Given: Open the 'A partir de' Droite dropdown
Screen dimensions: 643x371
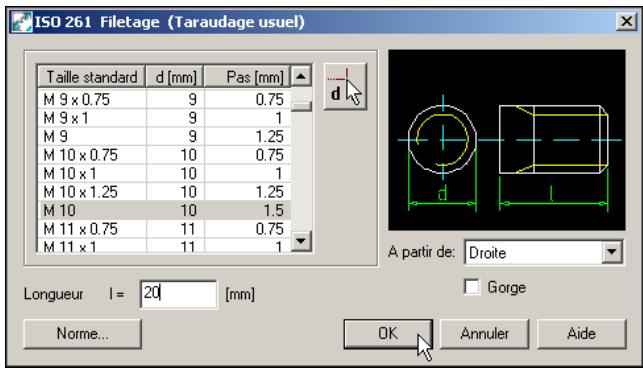Looking at the screenshot, I should coord(612,252).
